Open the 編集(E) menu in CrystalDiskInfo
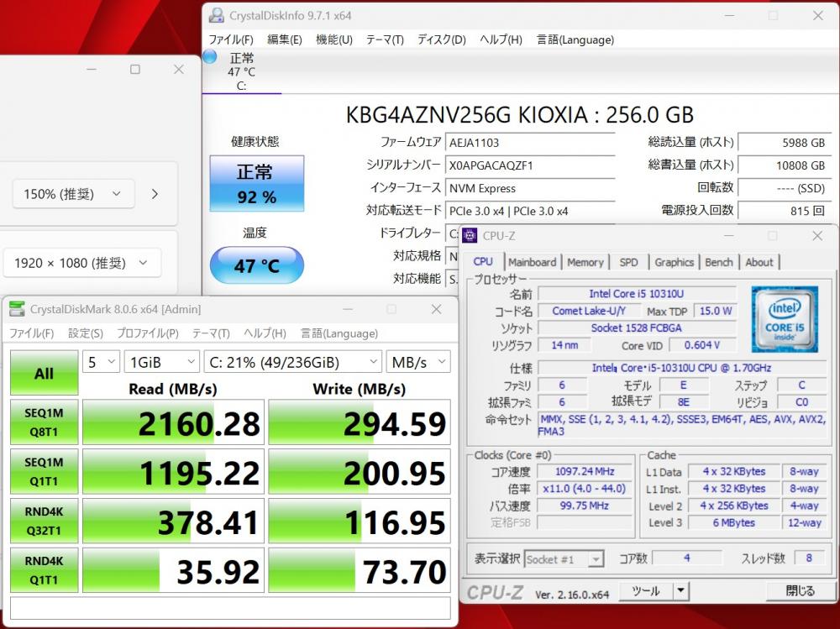The width and height of the screenshot is (840, 629). click(x=285, y=39)
